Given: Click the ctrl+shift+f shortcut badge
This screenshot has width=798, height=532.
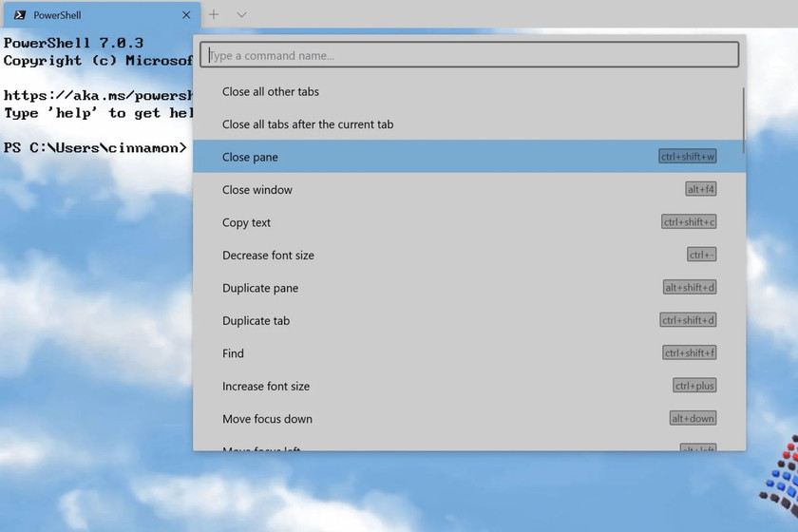Looking at the screenshot, I should (x=690, y=352).
